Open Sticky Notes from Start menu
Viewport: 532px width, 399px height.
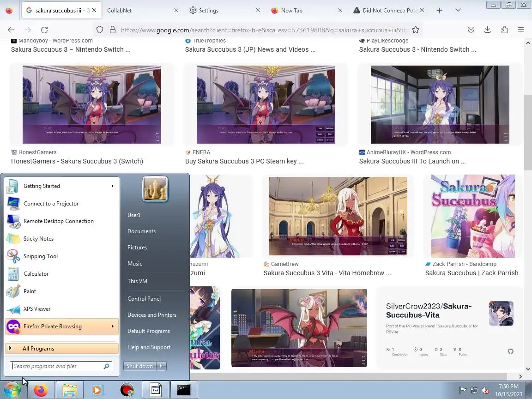tap(62, 238)
